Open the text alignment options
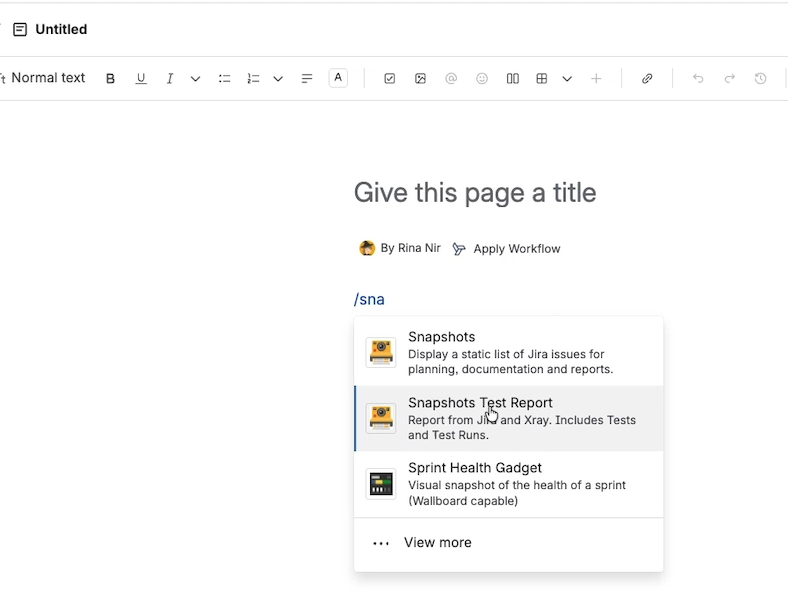Screen dimensions: 788x602 pos(307,78)
